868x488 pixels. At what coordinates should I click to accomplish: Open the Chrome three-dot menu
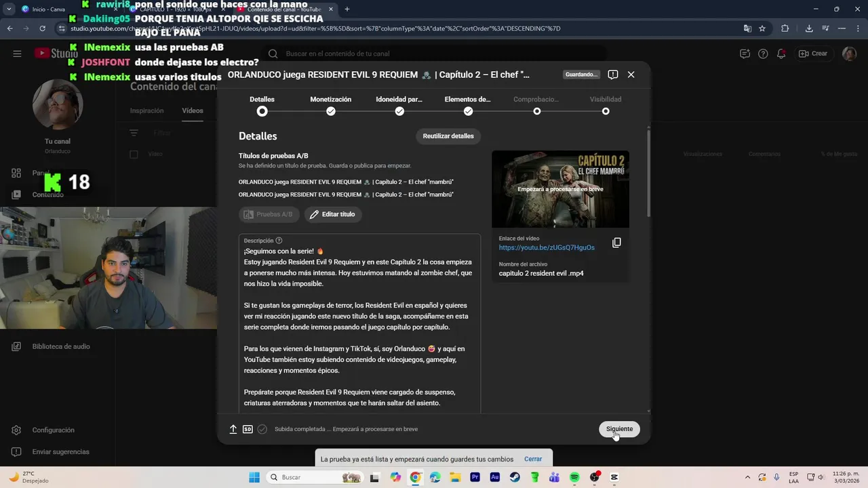858,28
